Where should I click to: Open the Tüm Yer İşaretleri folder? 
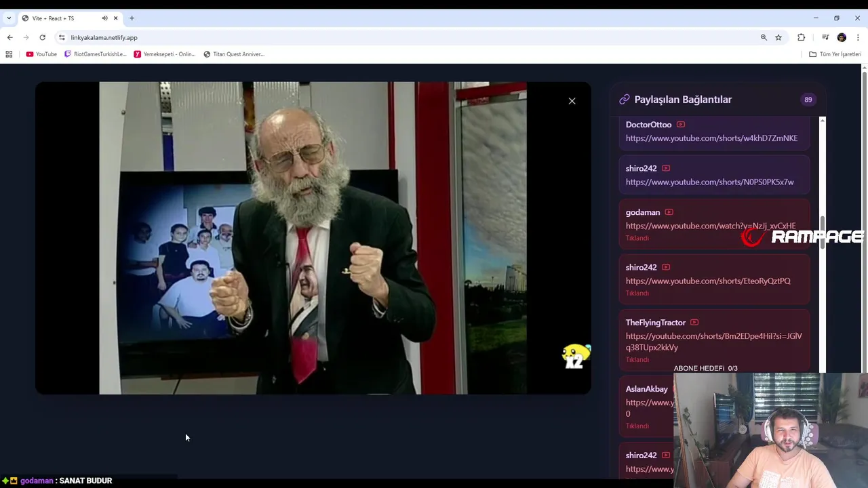pos(835,54)
